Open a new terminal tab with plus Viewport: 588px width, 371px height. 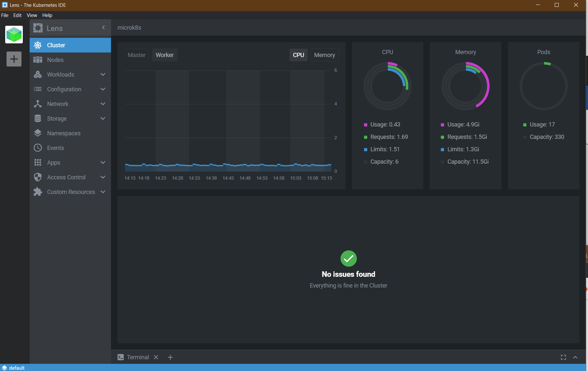170,357
